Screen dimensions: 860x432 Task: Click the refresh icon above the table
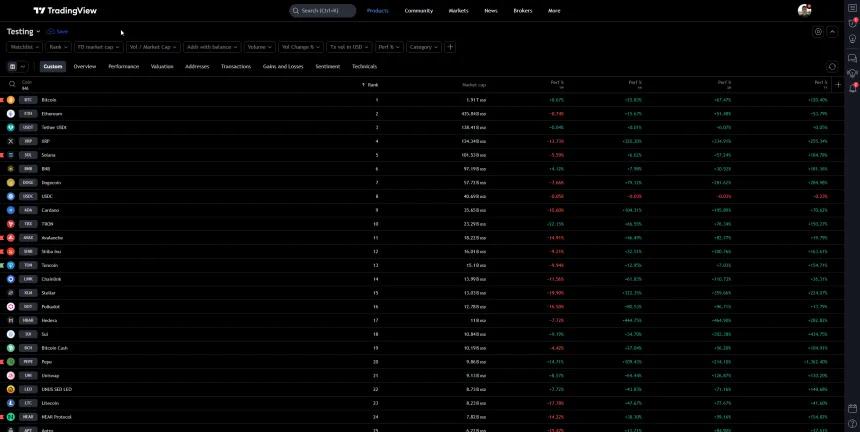pos(831,67)
